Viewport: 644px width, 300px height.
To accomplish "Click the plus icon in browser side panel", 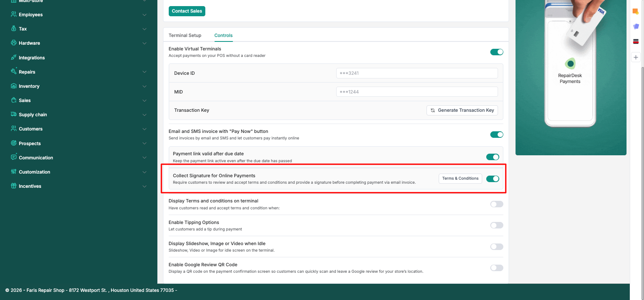I will coord(636,57).
